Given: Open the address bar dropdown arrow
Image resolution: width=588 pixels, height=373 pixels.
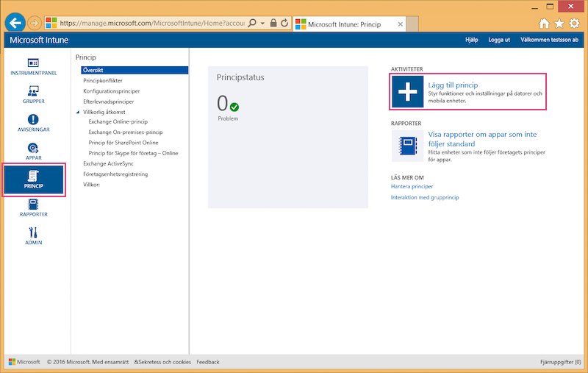Looking at the screenshot, I should pyautogui.click(x=262, y=24).
